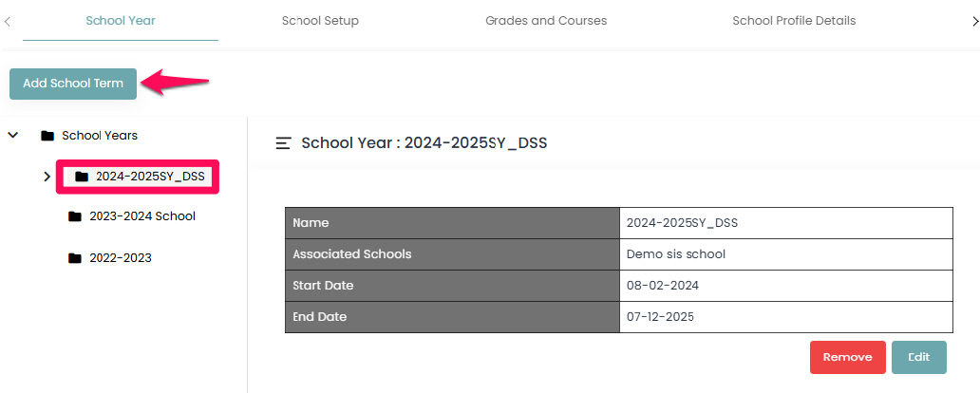Click the Edit button

[x=918, y=357]
